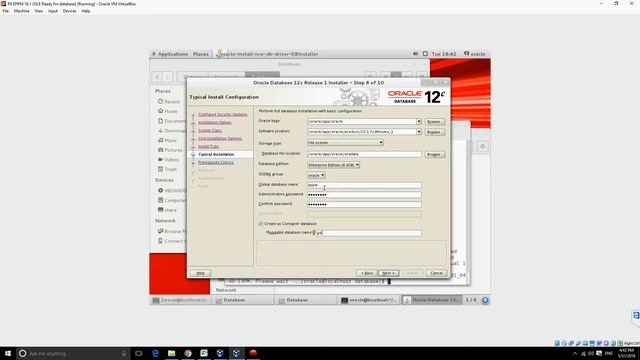Open Home in file manager sidebar
The height and width of the screenshot is (360, 640).
click(168, 111)
